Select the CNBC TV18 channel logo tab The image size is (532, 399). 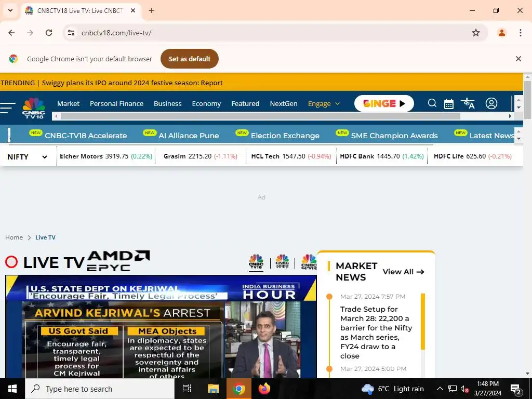[256, 262]
